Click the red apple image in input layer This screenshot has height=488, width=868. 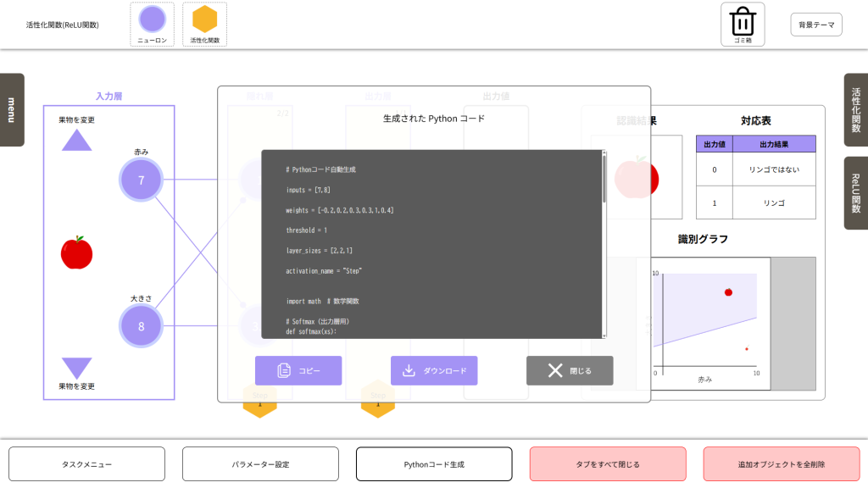pos(76,252)
